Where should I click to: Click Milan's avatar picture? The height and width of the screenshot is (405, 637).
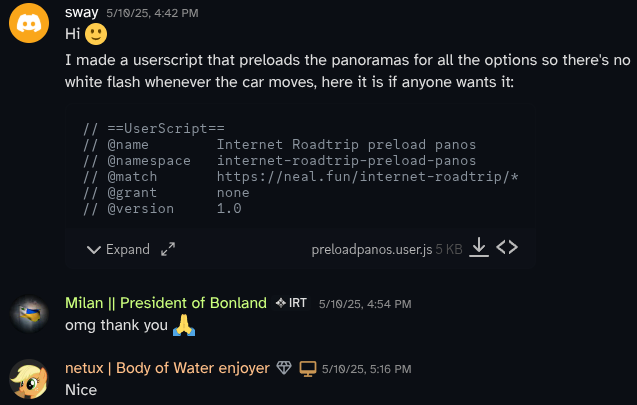pos(30,313)
